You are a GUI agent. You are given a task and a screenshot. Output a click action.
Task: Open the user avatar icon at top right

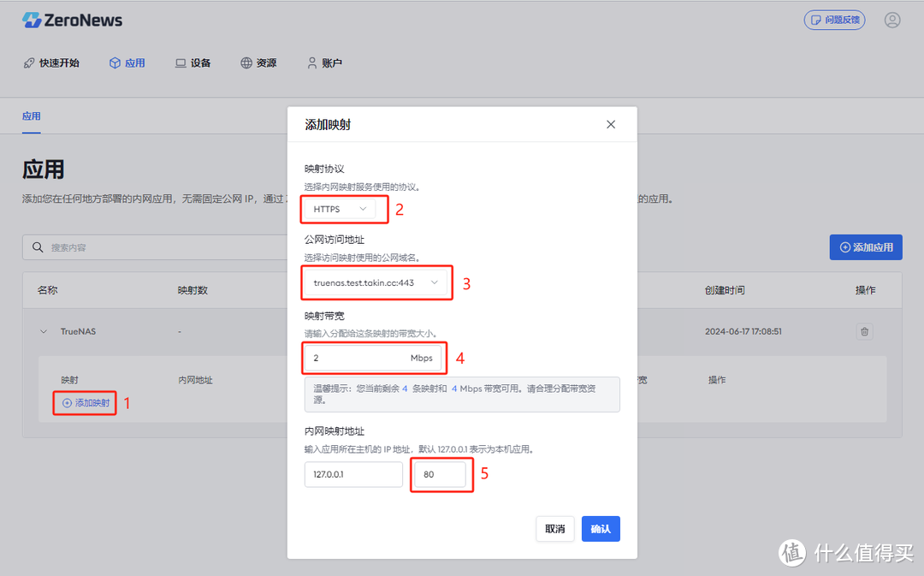point(892,19)
